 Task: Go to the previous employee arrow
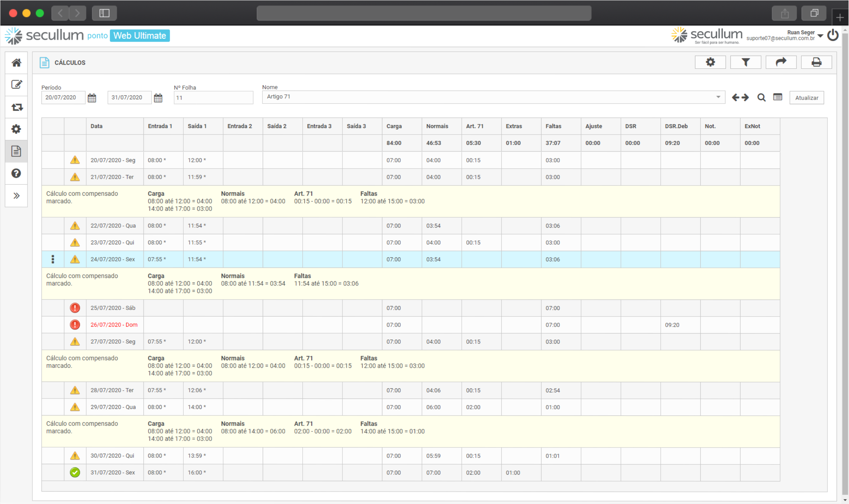tap(735, 98)
